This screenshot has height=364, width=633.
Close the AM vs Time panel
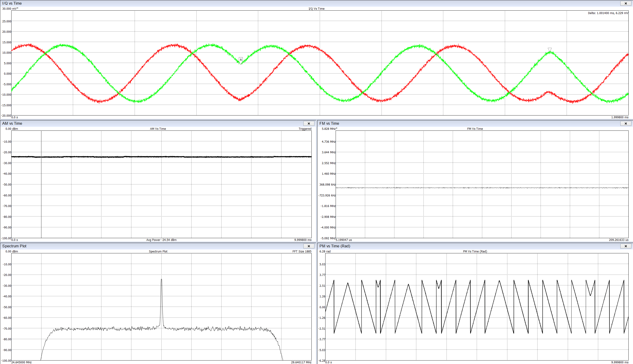click(308, 124)
